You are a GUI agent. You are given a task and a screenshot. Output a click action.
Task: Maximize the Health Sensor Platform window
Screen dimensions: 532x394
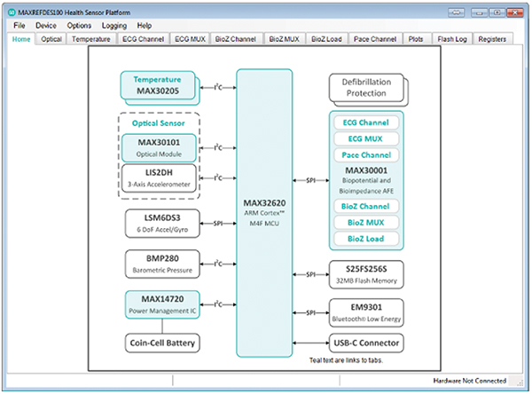coord(497,12)
